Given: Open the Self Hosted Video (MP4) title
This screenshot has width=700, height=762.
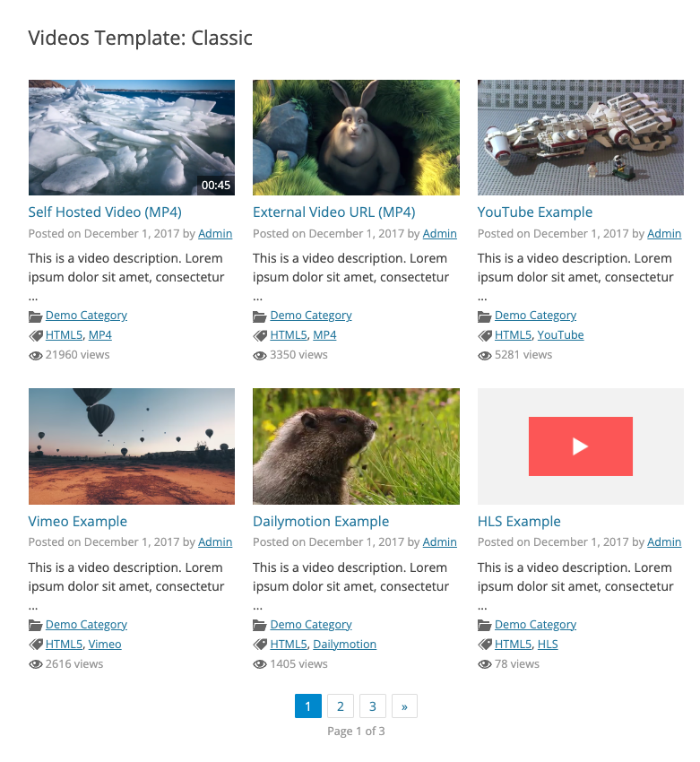Looking at the screenshot, I should pos(105,212).
